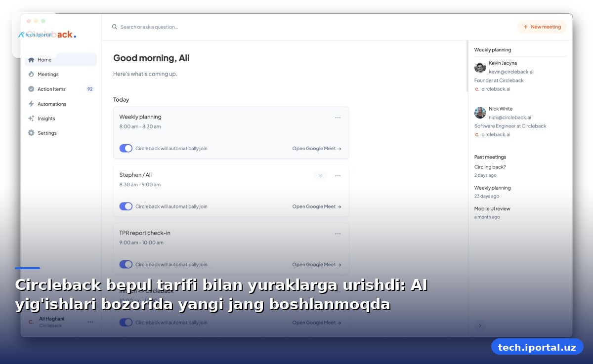Viewport: 593px width, 364px height.
Task: Click the Weekly planning card title
Action: 140,117
